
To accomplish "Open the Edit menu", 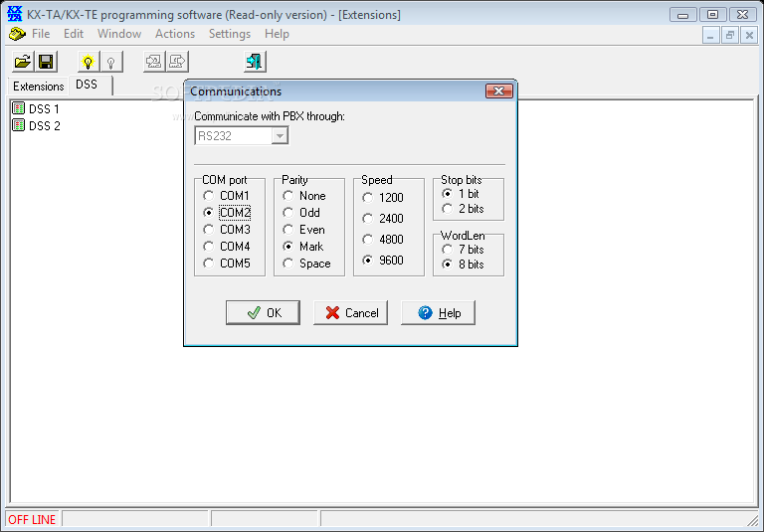I will [74, 34].
